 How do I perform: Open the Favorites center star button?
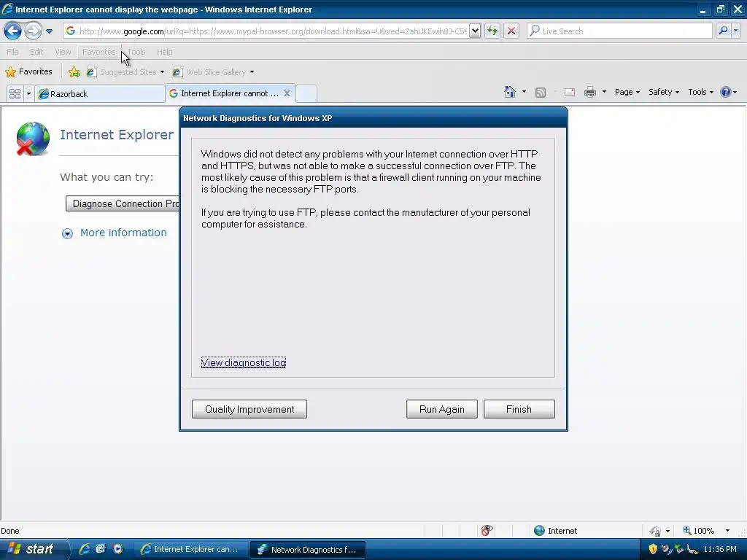(28, 72)
